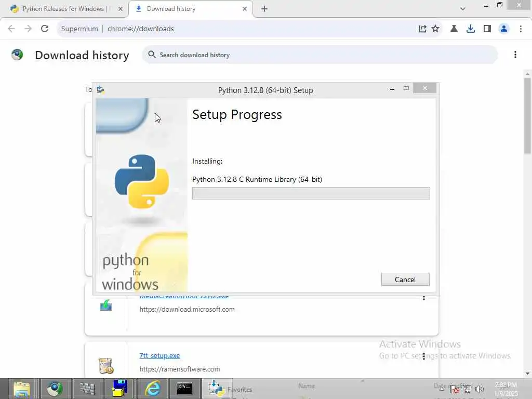Open more actions for MediaCreationTool download

(x=423, y=298)
